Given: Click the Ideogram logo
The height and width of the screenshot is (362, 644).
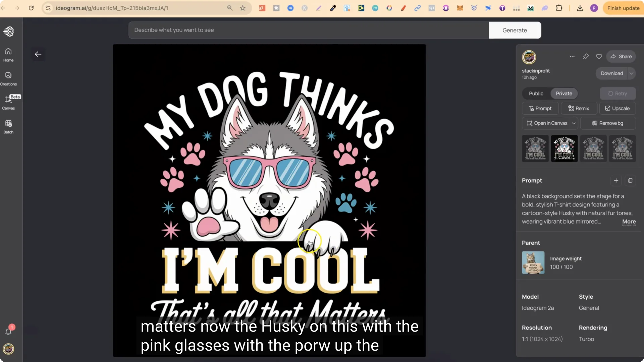Looking at the screenshot, I should [x=9, y=31].
